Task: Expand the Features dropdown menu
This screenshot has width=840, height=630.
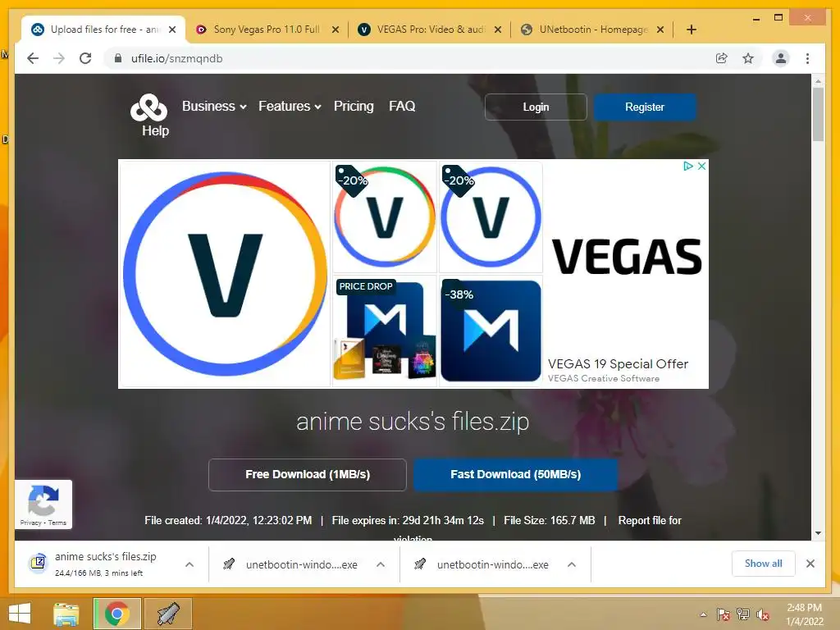Action: [x=290, y=106]
